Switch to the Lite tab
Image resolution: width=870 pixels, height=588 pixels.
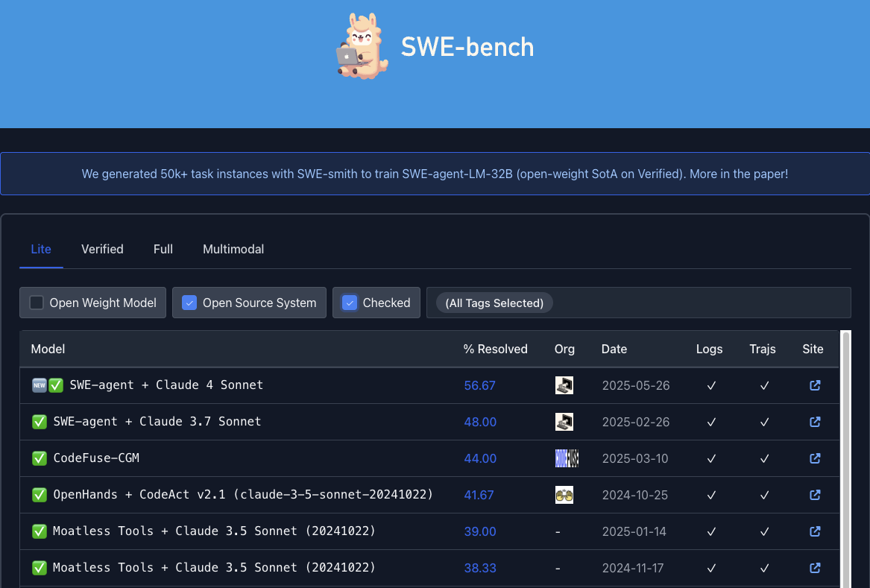(x=41, y=249)
